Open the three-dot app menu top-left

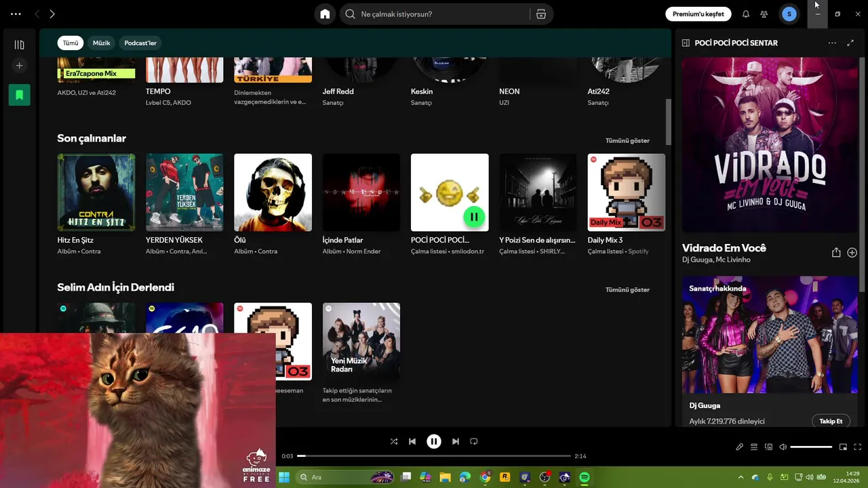[16, 14]
